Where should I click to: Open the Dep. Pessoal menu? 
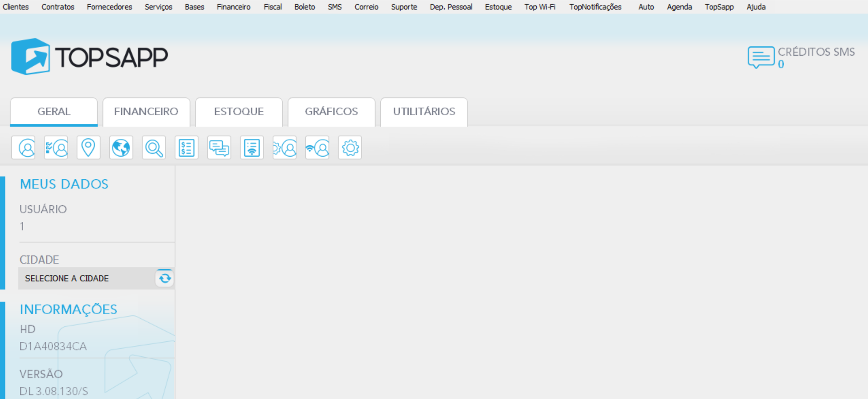click(x=451, y=7)
